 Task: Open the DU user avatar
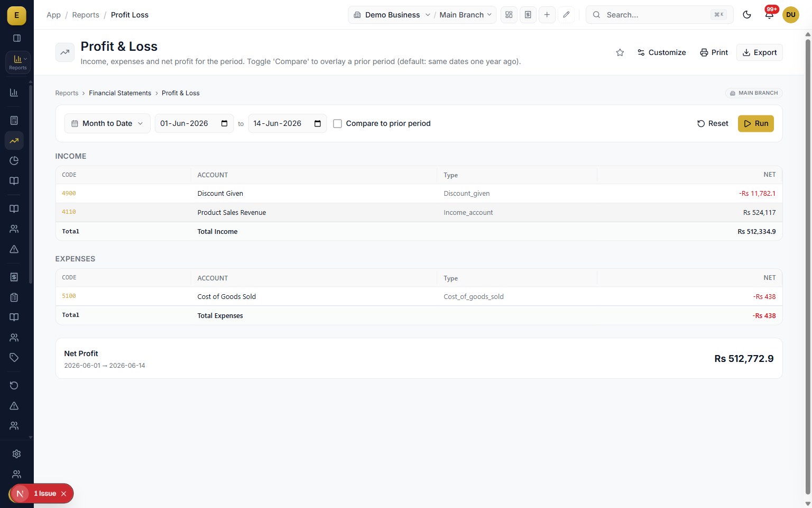coord(791,15)
